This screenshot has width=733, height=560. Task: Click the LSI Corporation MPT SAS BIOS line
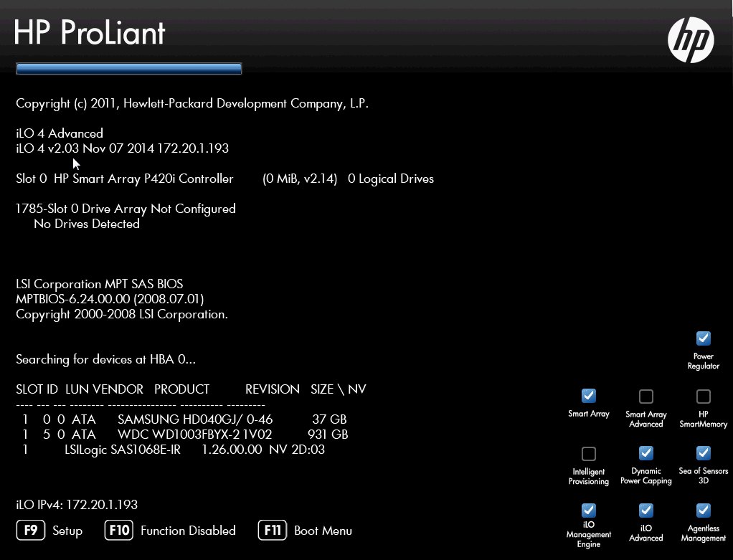[x=100, y=284]
